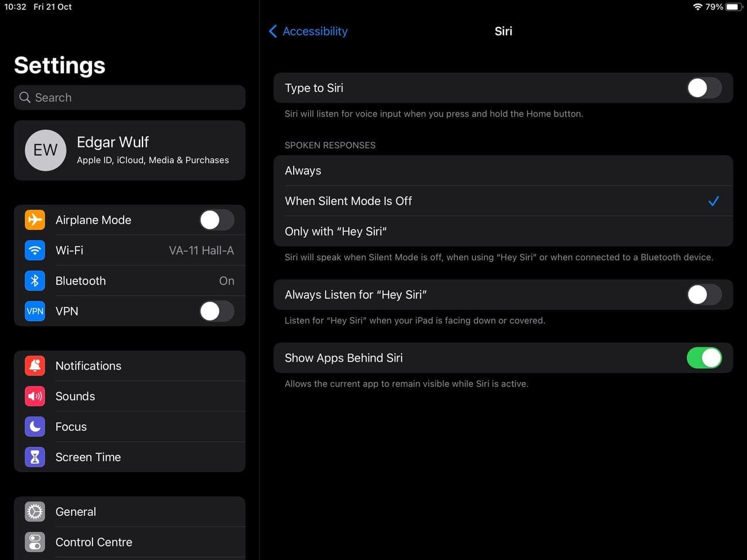Choose Only with "Hey Siri" response option
747x560 pixels.
point(503,231)
